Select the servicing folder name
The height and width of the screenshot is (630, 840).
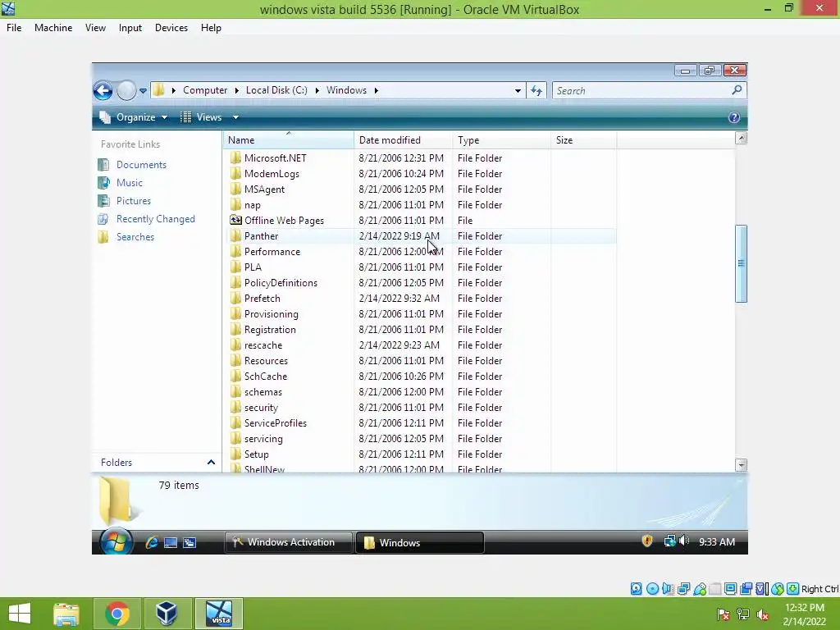tap(263, 438)
